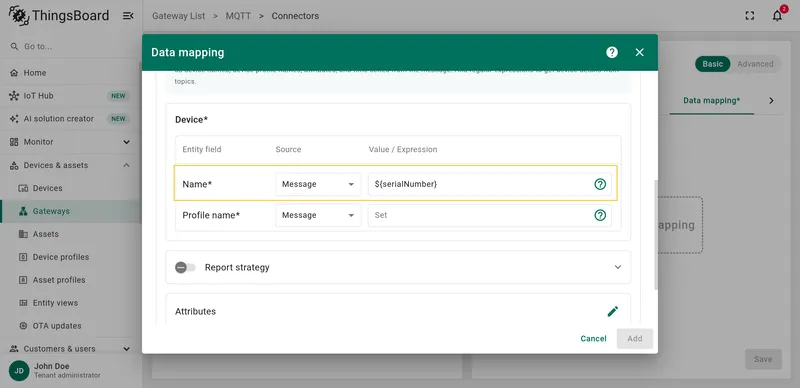Click the Add button in the dialog
The height and width of the screenshot is (388, 800).
[x=635, y=338]
